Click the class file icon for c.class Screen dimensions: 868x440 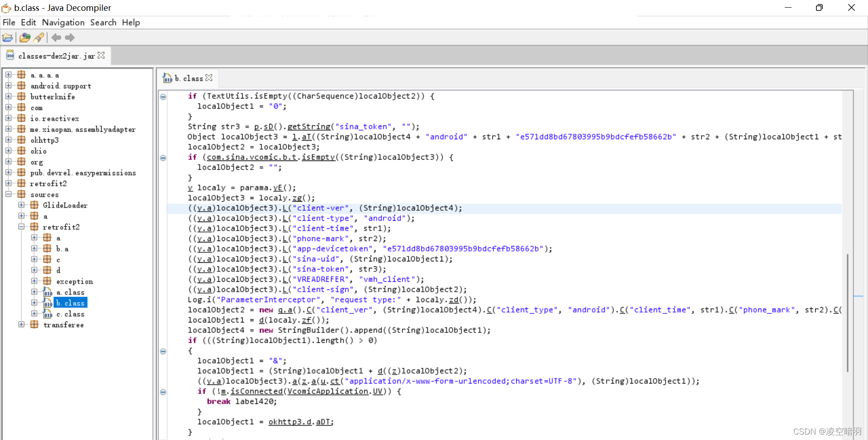click(x=47, y=313)
